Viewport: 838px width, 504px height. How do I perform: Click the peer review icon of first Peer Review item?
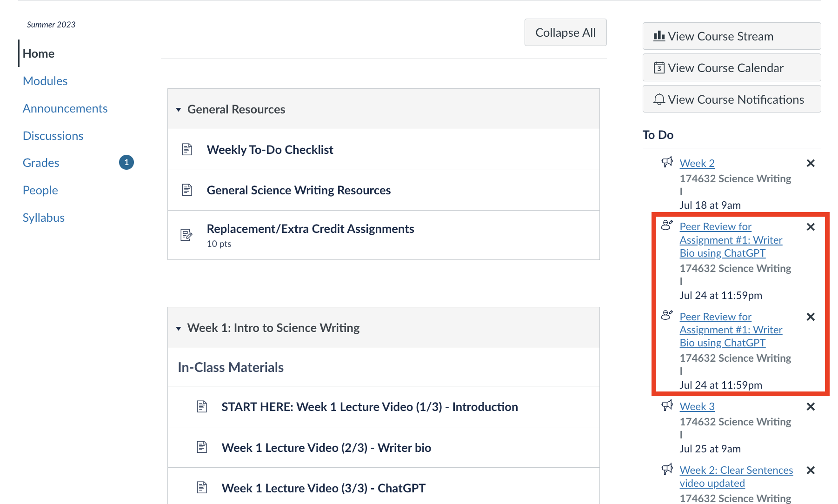(667, 225)
